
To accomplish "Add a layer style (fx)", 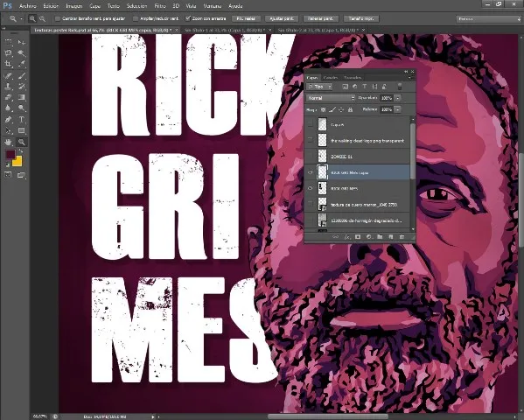I will [x=347, y=237].
